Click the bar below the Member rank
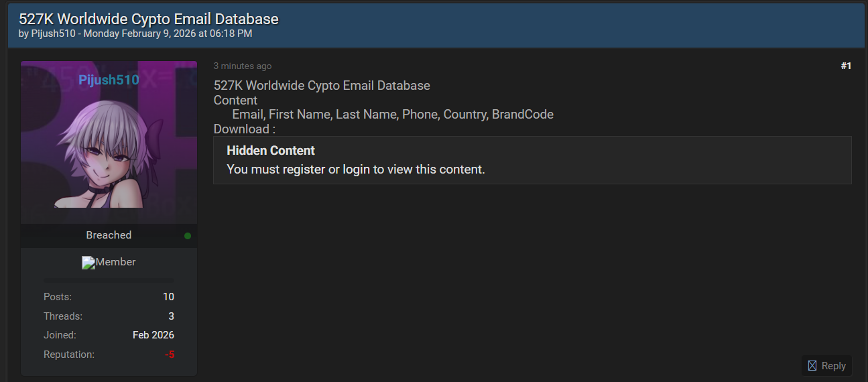 109,279
